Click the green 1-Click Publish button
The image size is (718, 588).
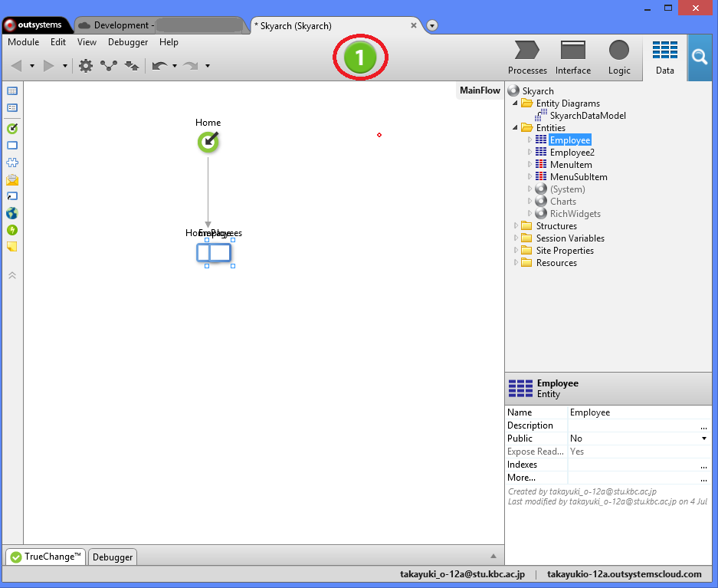360,57
